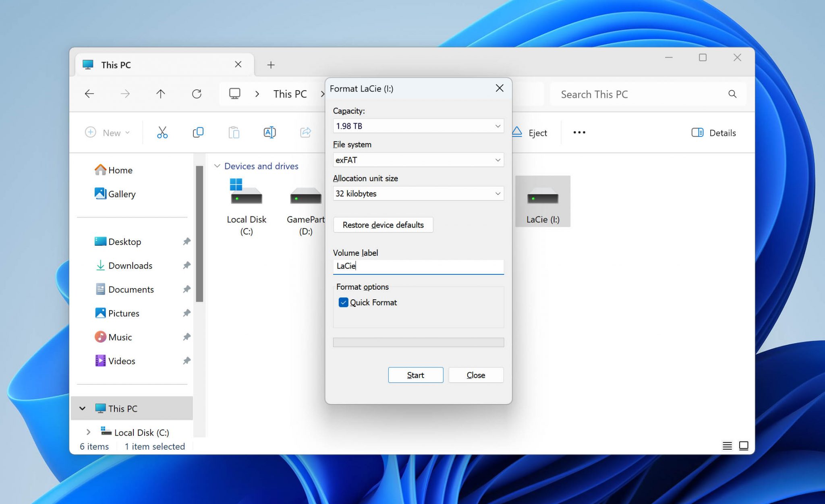This screenshot has height=504, width=825.
Task: Eject the LaCie drive
Action: pos(531,133)
